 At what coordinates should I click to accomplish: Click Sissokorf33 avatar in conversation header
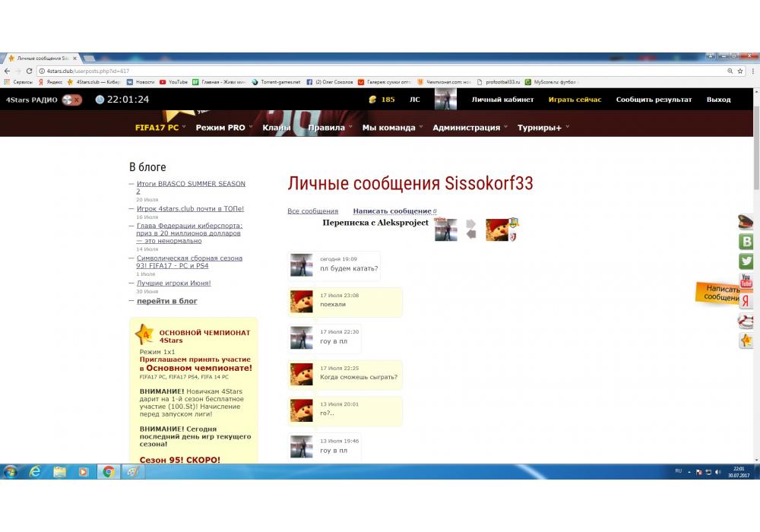click(x=446, y=230)
